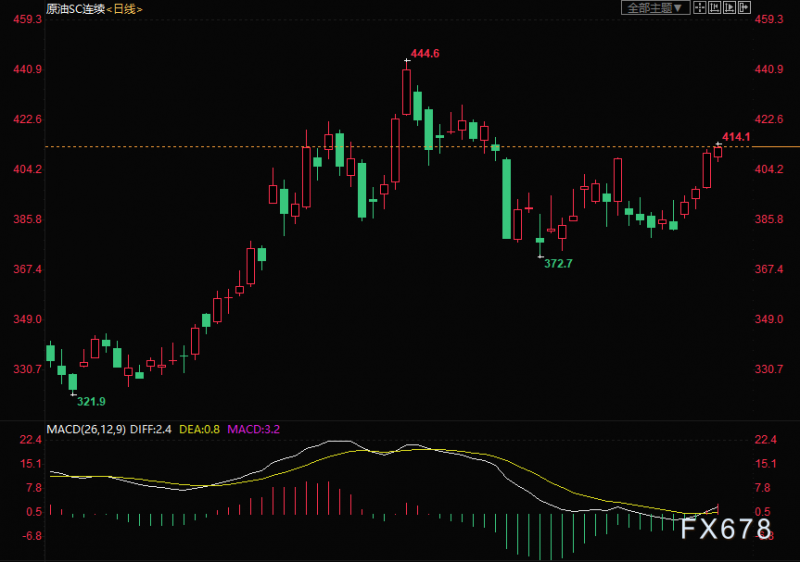
Task: Click the 日线 period label
Action: point(124,9)
